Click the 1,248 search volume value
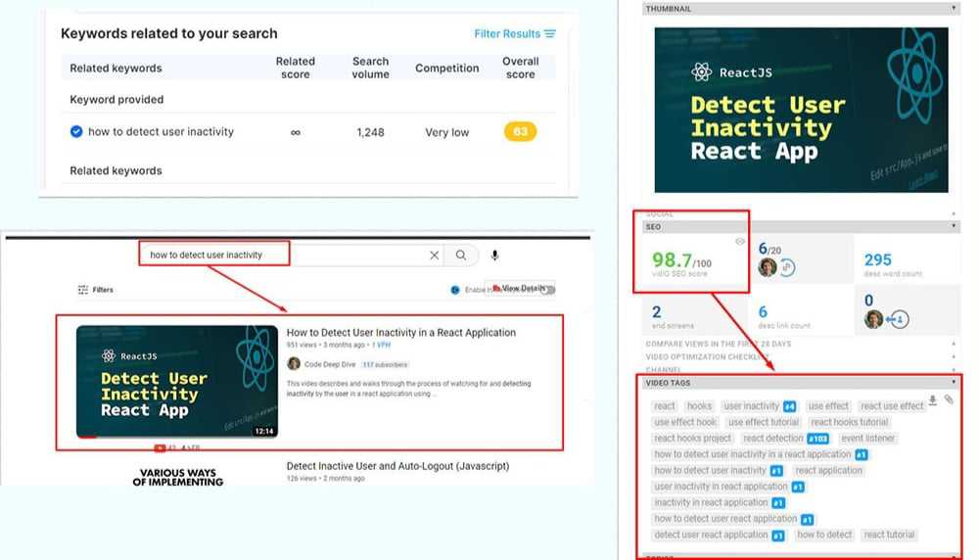Screen dimensions: 979x560 370,132
